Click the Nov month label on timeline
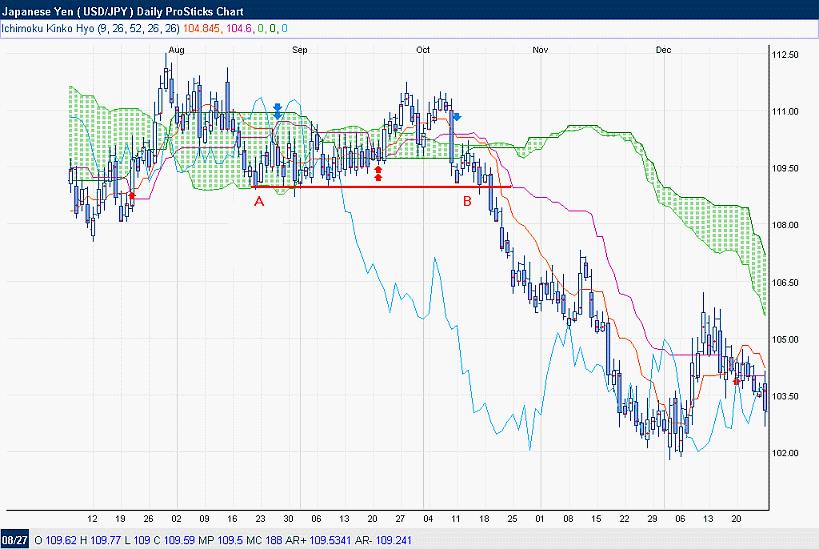819x549 pixels. pyautogui.click(x=541, y=48)
